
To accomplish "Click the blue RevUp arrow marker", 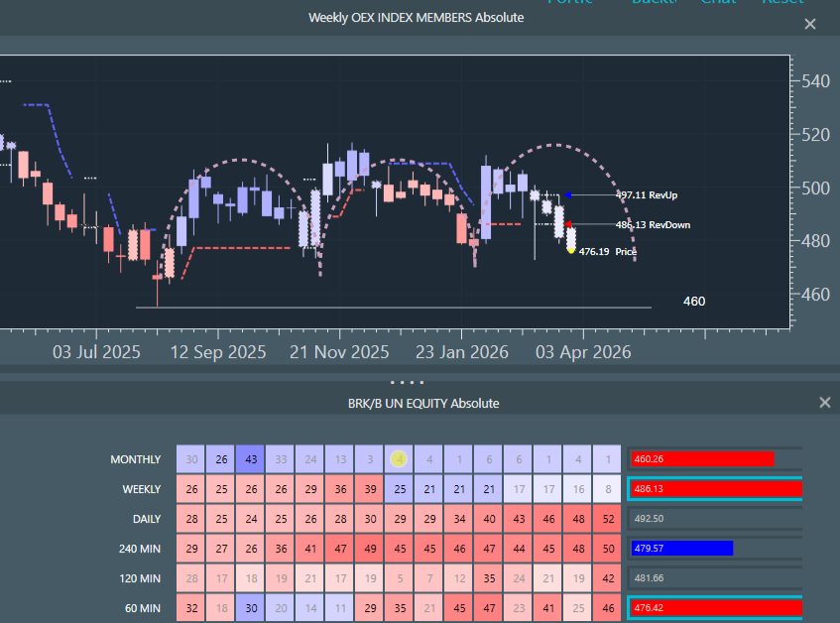I will click(x=568, y=195).
